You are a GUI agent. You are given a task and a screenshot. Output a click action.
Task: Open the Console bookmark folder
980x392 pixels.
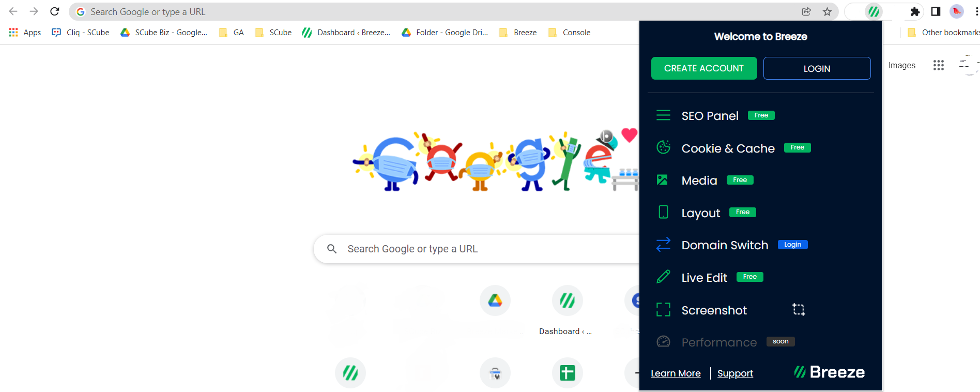[x=570, y=33]
